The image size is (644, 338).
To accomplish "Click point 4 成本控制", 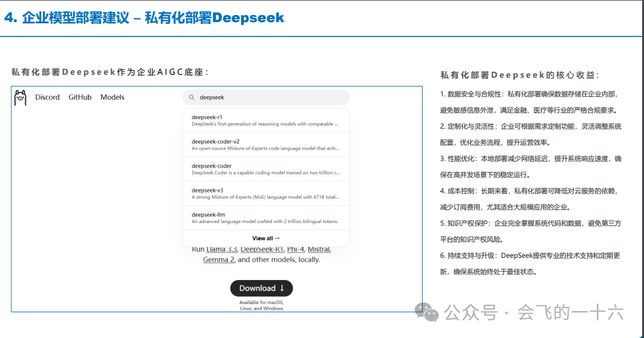I will [530, 199].
